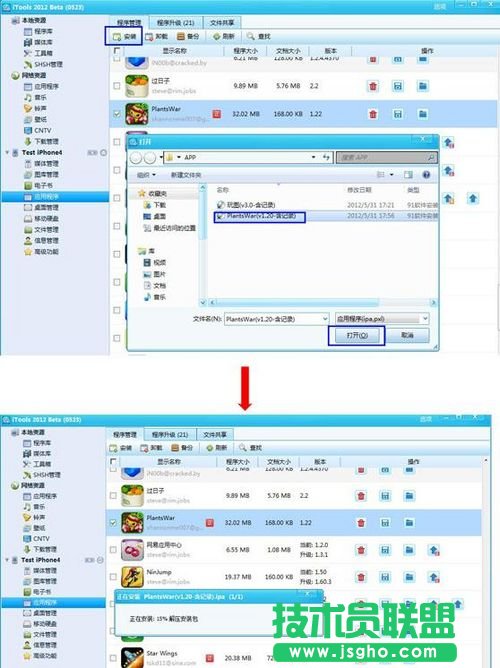Click the 取消 cancel button in dialog
500x668 pixels.
(408, 335)
